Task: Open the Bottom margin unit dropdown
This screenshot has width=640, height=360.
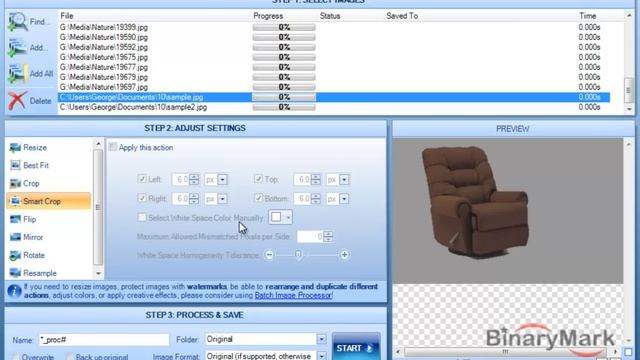Action: click(x=344, y=199)
